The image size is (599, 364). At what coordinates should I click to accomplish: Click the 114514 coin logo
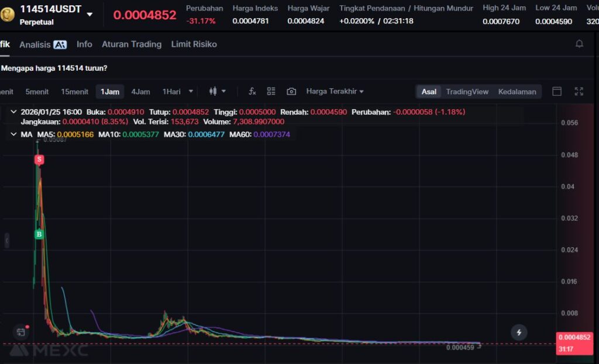(x=8, y=14)
